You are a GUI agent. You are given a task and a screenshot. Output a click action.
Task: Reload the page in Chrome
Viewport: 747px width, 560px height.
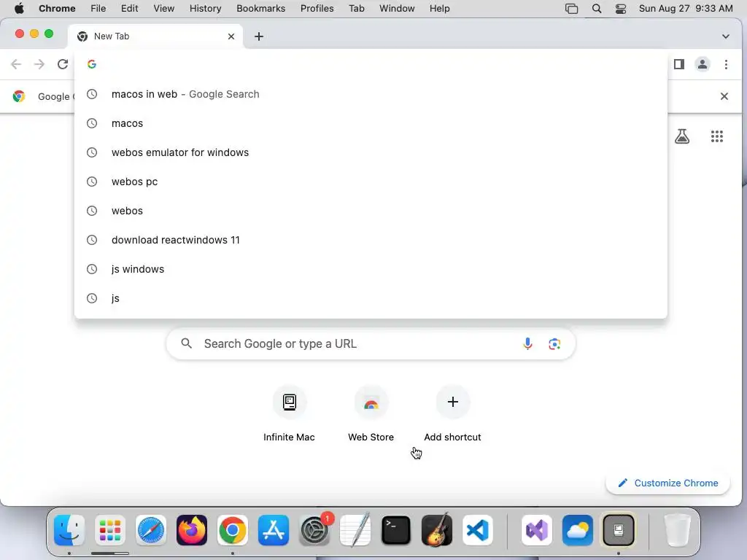(63, 64)
